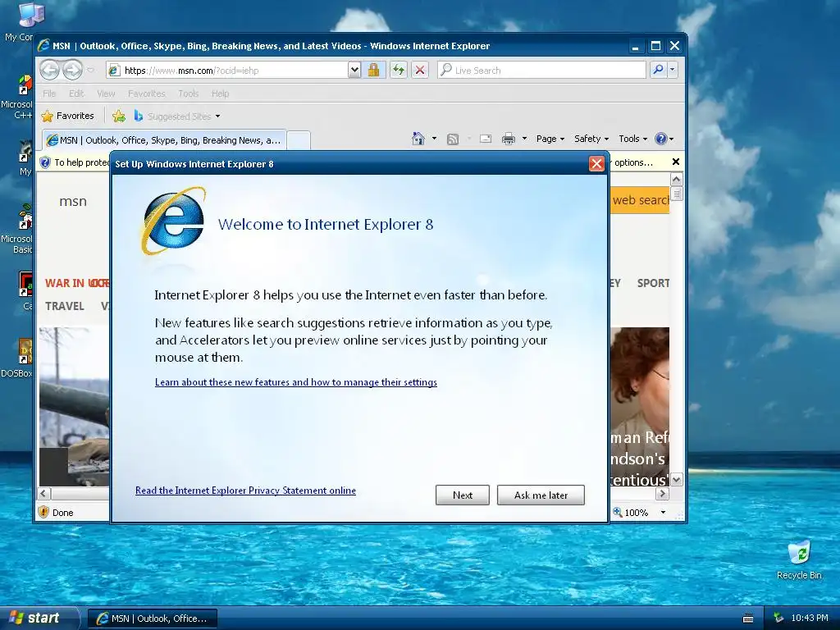The height and width of the screenshot is (630, 840).
Task: Click the tray network icon beside the clock
Action: [x=779, y=619]
